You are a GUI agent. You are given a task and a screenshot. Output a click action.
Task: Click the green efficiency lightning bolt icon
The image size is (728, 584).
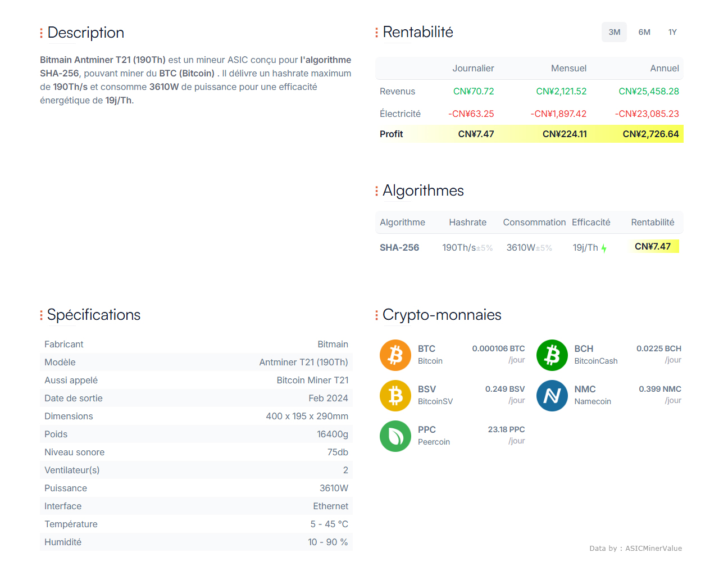[604, 248]
